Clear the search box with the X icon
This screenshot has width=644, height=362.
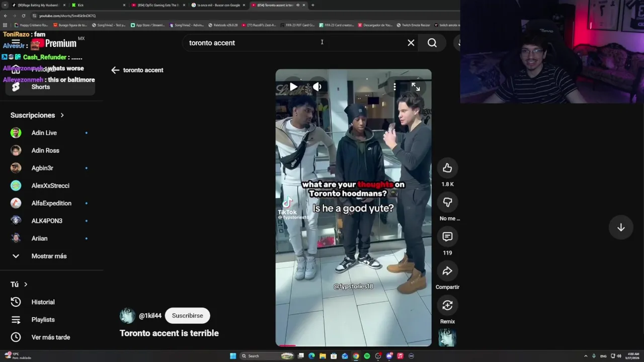(411, 43)
